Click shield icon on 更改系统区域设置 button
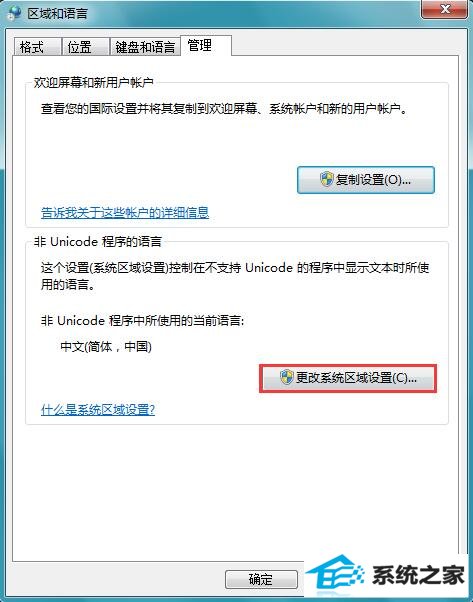Viewport: 473px width, 602px height. 286,377
